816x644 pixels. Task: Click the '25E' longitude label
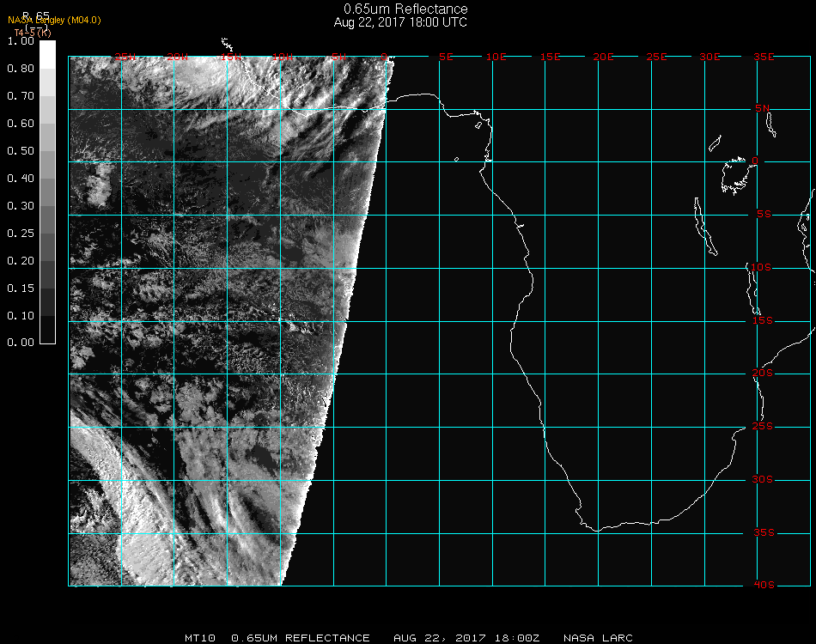[x=657, y=57]
